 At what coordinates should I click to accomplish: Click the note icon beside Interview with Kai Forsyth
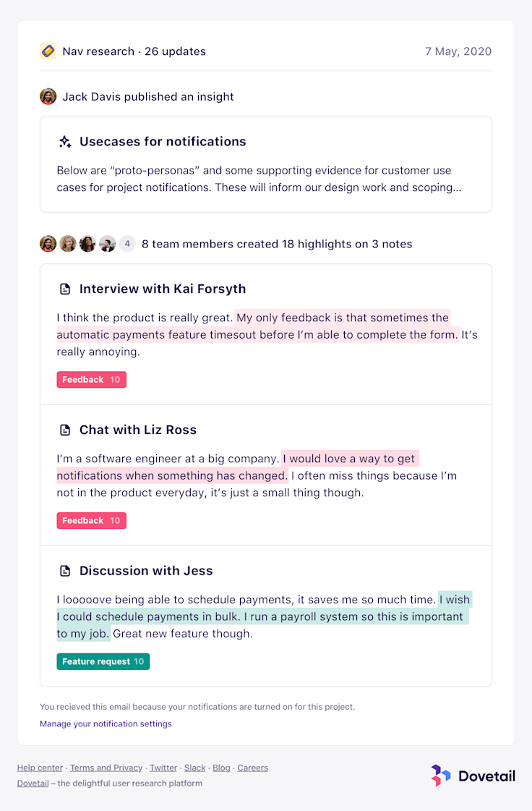[65, 289]
